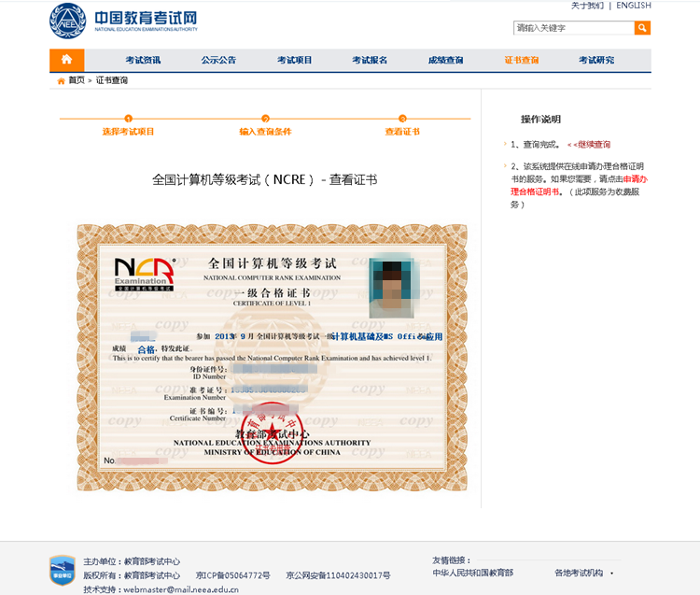Click the 输入查询条件 step label
Image resolution: width=700 pixels, height=595 pixels.
point(265,132)
